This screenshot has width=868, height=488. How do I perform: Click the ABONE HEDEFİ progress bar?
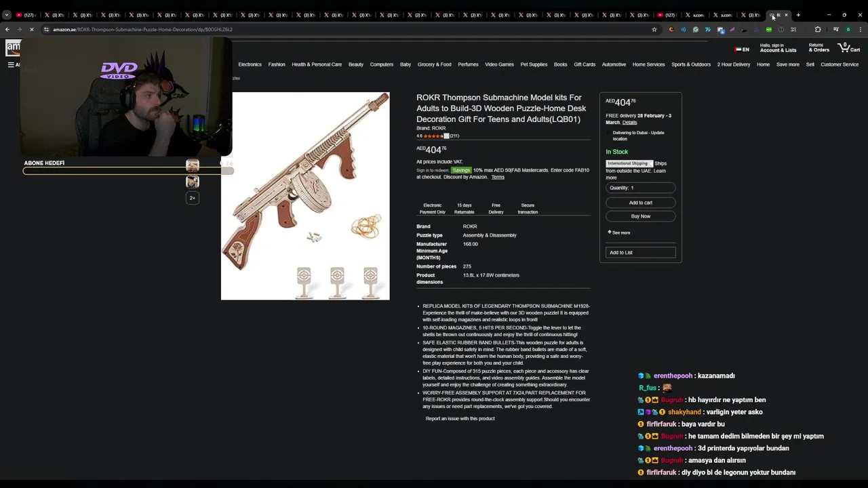point(127,170)
